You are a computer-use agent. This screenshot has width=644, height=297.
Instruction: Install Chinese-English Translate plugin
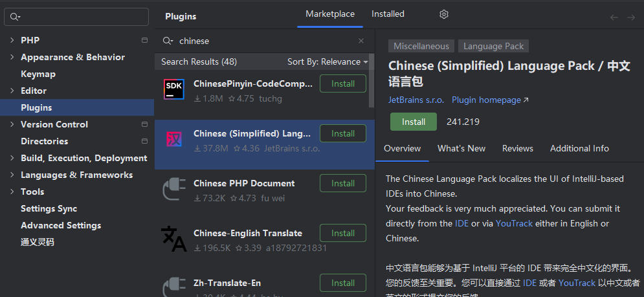tap(343, 233)
